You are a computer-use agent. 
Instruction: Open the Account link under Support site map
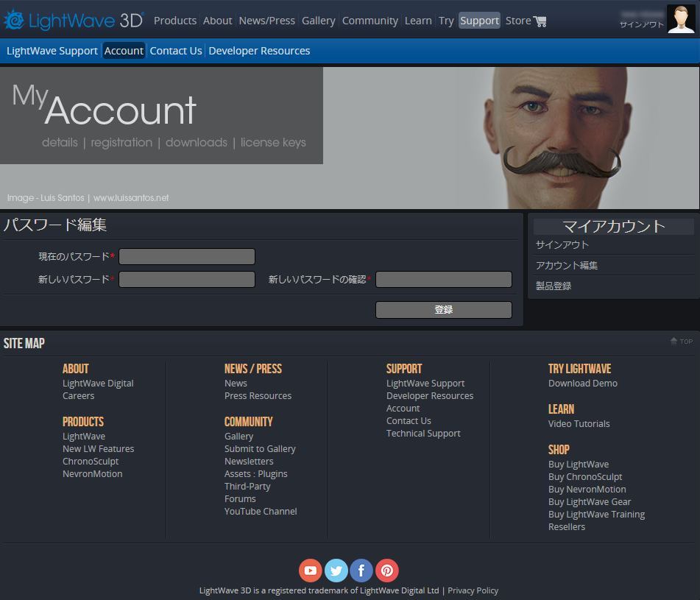403,408
